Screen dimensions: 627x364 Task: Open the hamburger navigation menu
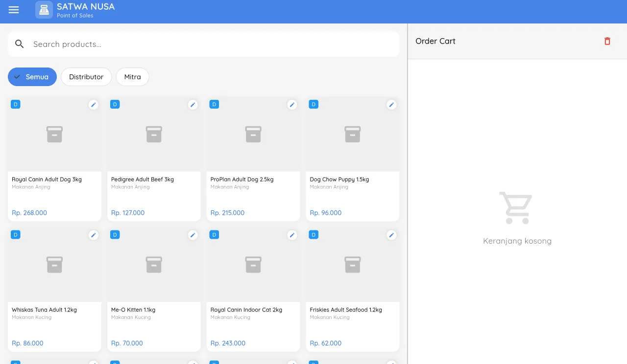(14, 10)
